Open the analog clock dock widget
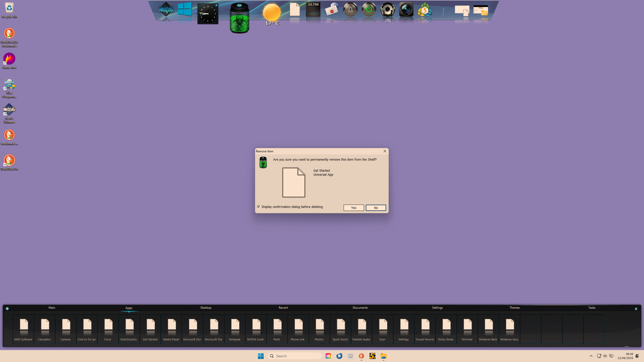 (x=208, y=14)
